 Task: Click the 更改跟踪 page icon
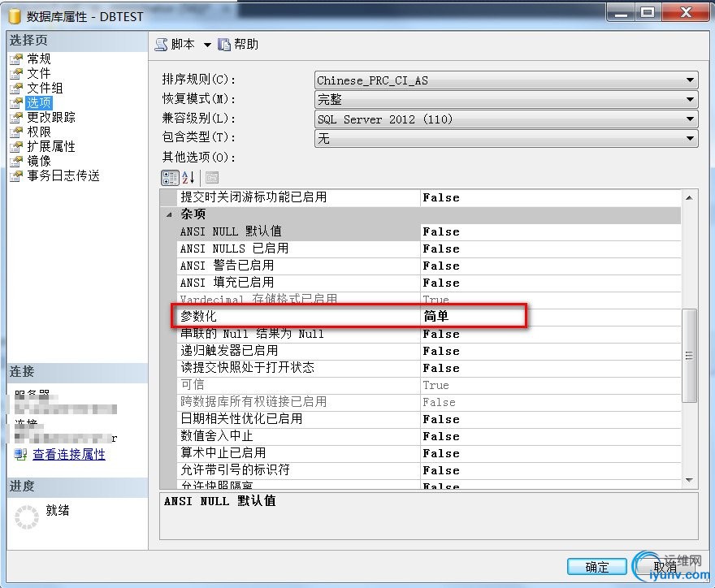[x=16, y=117]
